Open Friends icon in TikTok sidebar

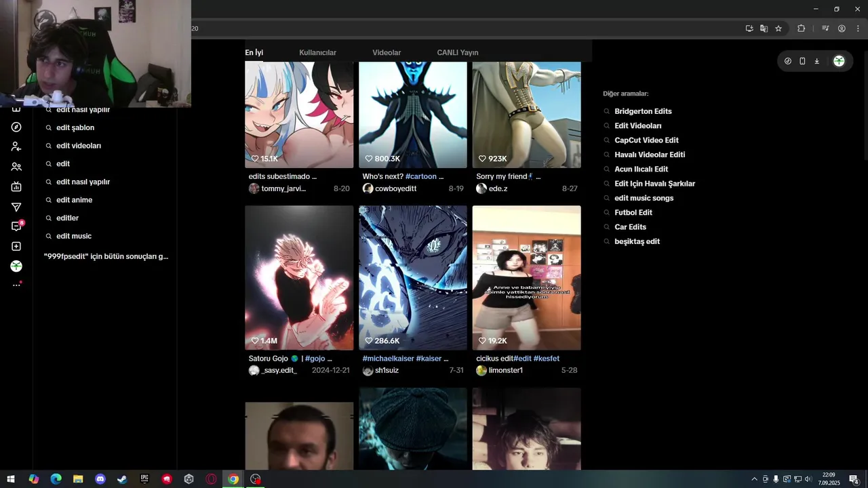coord(16,167)
